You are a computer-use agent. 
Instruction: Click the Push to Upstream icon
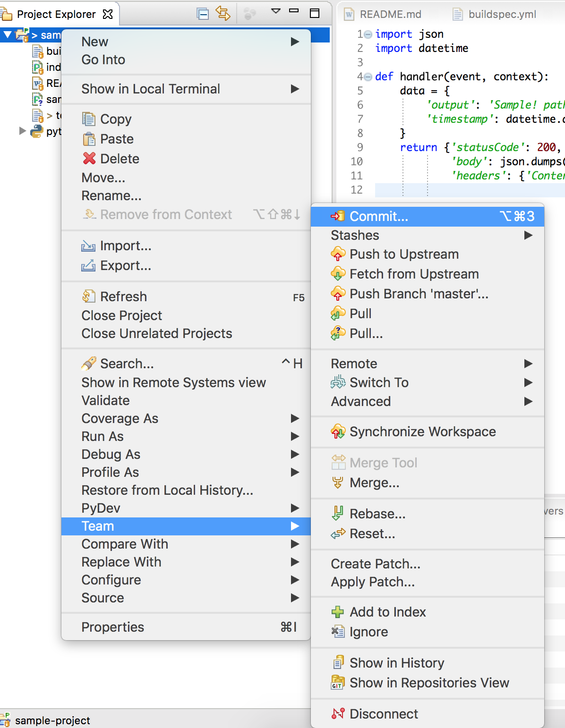pyautogui.click(x=338, y=254)
